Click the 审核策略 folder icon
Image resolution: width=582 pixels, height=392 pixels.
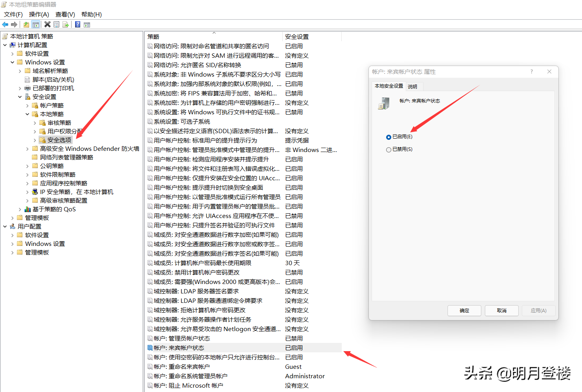coord(42,123)
